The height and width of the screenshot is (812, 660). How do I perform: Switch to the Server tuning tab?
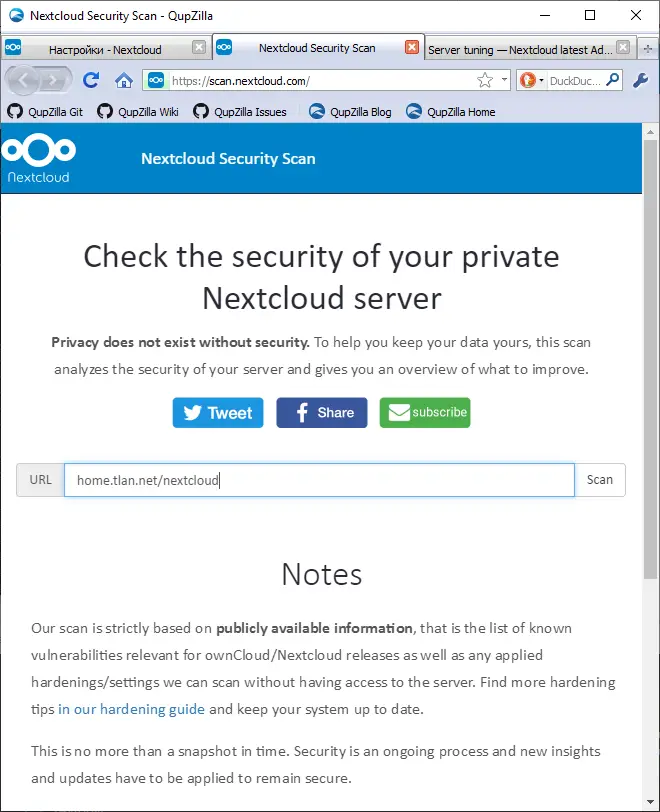[520, 50]
